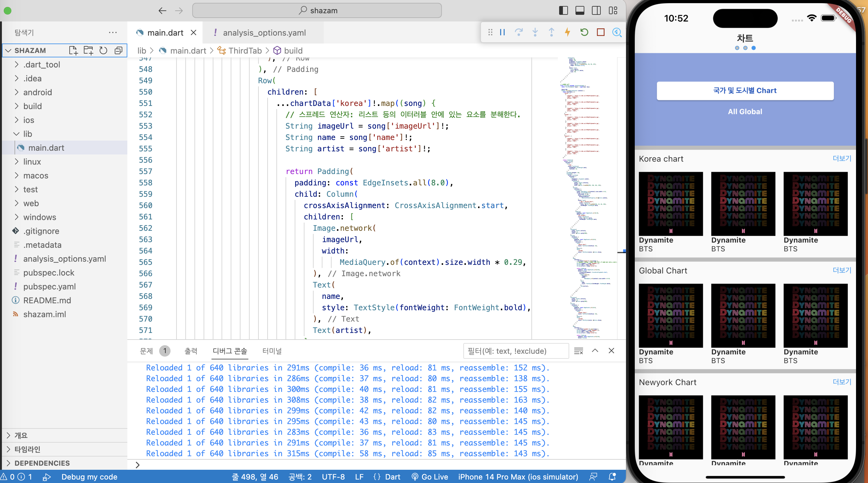Image resolution: width=868 pixels, height=483 pixels.
Task: Open the accounts feedback icon in status bar
Action: pos(593,477)
